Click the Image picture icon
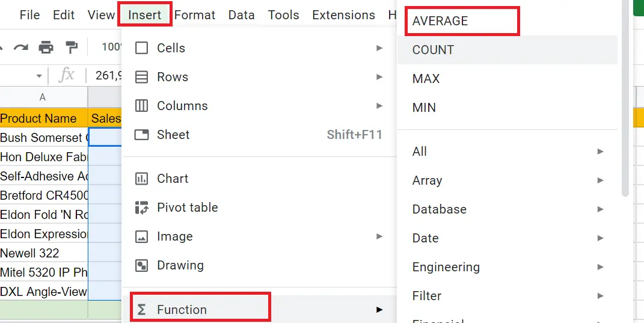This screenshot has height=323, width=644. (x=142, y=237)
